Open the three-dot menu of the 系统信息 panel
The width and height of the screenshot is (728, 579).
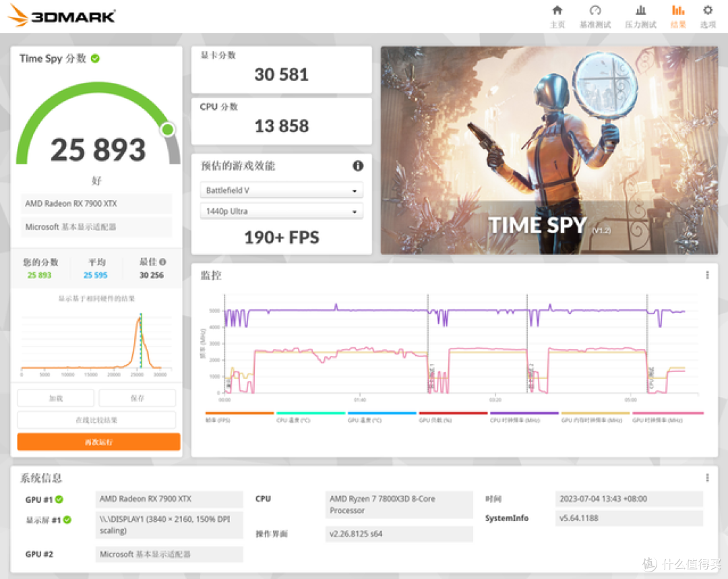pyautogui.click(x=707, y=478)
